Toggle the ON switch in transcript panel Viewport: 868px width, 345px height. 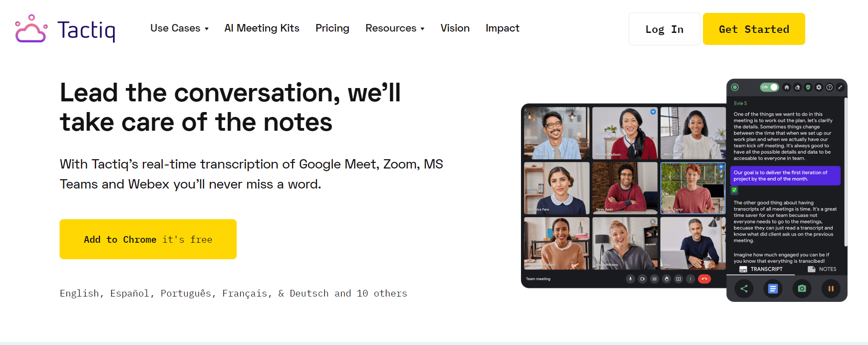[x=769, y=87]
